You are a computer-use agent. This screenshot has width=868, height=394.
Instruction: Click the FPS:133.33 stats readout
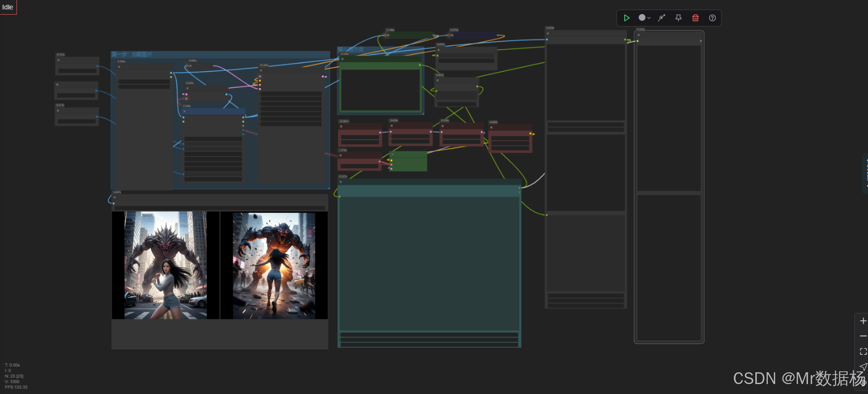pos(16,387)
